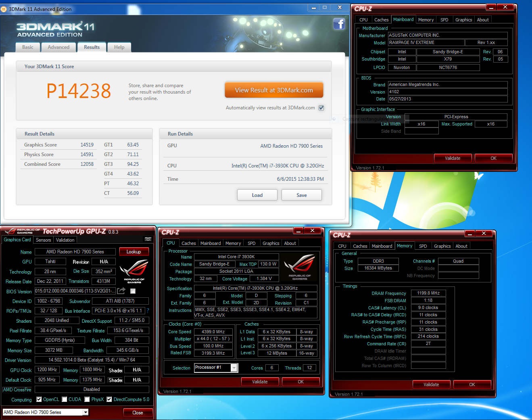Click the Combined Score value 12058

click(x=87, y=164)
